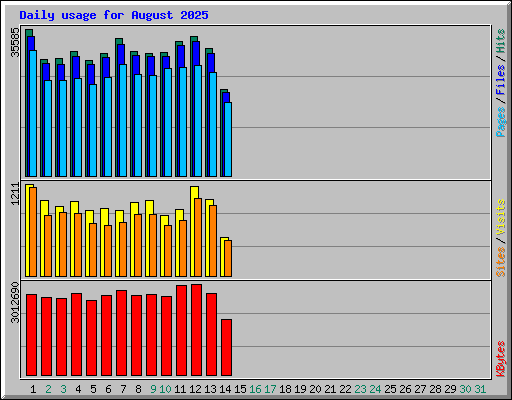This screenshot has height=400, width=512.
Task: Select day 31 on the x-axis
Action: pyautogui.click(x=480, y=389)
